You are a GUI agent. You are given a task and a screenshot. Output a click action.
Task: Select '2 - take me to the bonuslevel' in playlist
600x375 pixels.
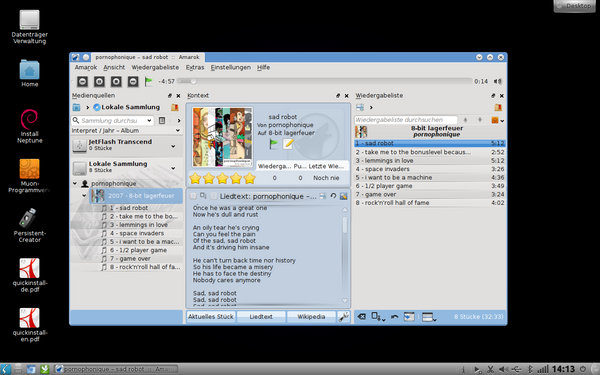430,152
